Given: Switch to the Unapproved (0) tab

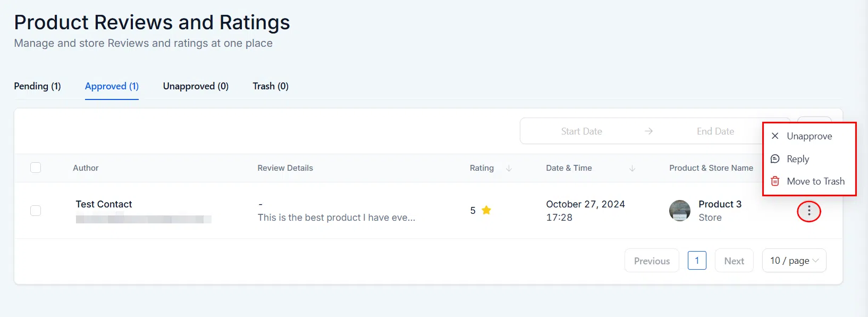Looking at the screenshot, I should pyautogui.click(x=196, y=86).
